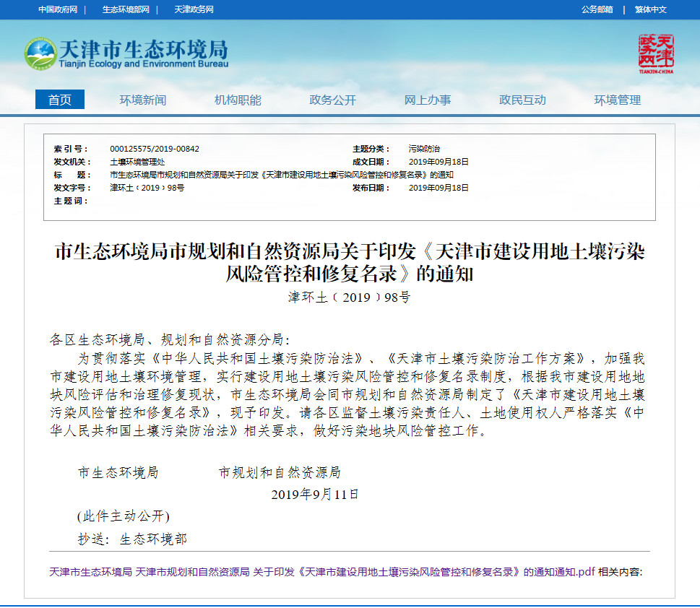This screenshot has height=608, width=700.
Task: Select the index number 000125575/2019-00842
Action: coord(155,149)
